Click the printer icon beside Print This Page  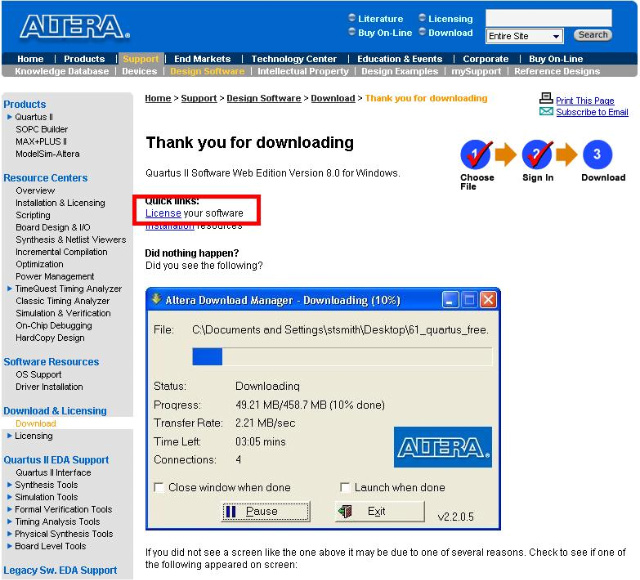546,98
